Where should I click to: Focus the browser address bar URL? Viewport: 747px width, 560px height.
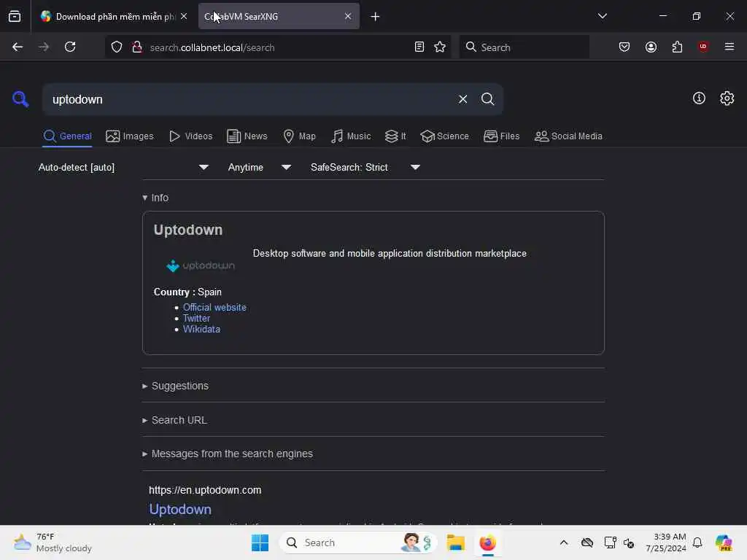(279, 47)
